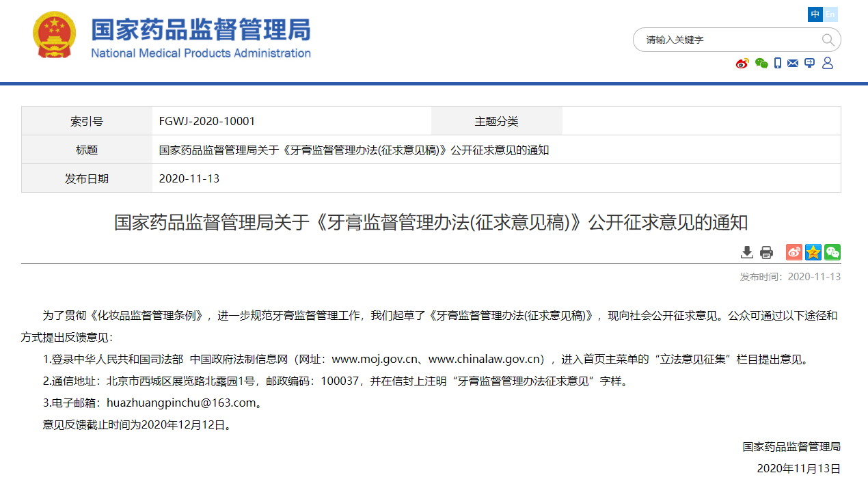Switch language to En
868x501 pixels.
(830, 14)
